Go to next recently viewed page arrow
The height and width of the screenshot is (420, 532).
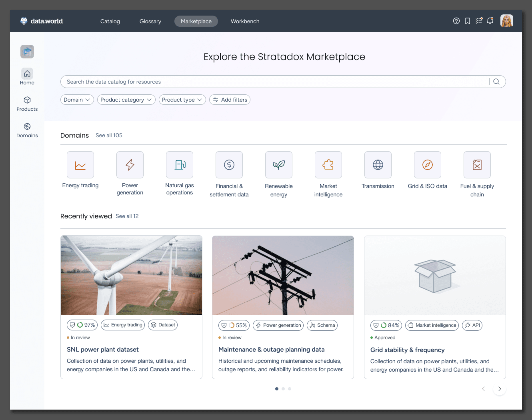point(500,389)
